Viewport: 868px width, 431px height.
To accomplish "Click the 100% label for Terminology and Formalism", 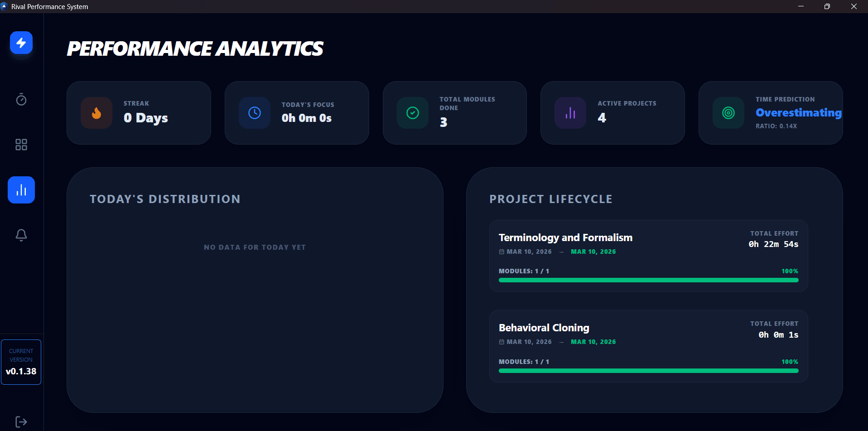I will (x=790, y=271).
